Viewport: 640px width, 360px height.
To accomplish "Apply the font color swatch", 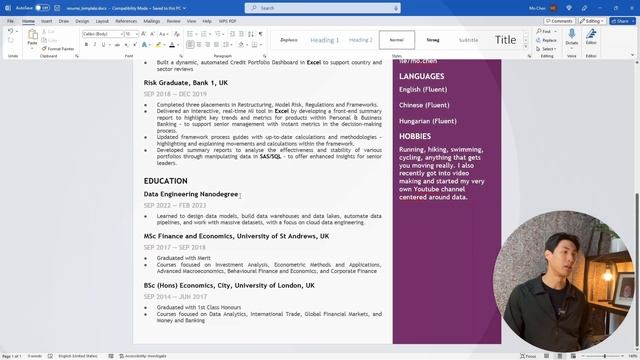I will 172,44.
